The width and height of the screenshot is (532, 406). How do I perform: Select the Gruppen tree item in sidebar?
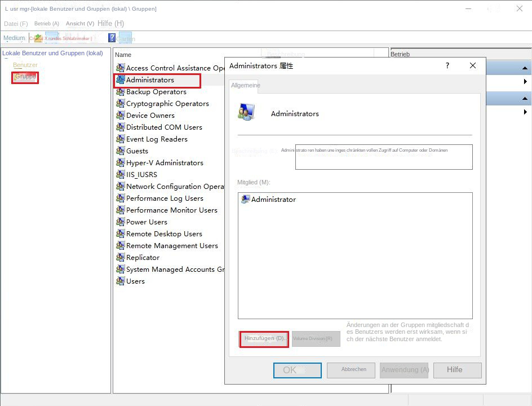25,77
